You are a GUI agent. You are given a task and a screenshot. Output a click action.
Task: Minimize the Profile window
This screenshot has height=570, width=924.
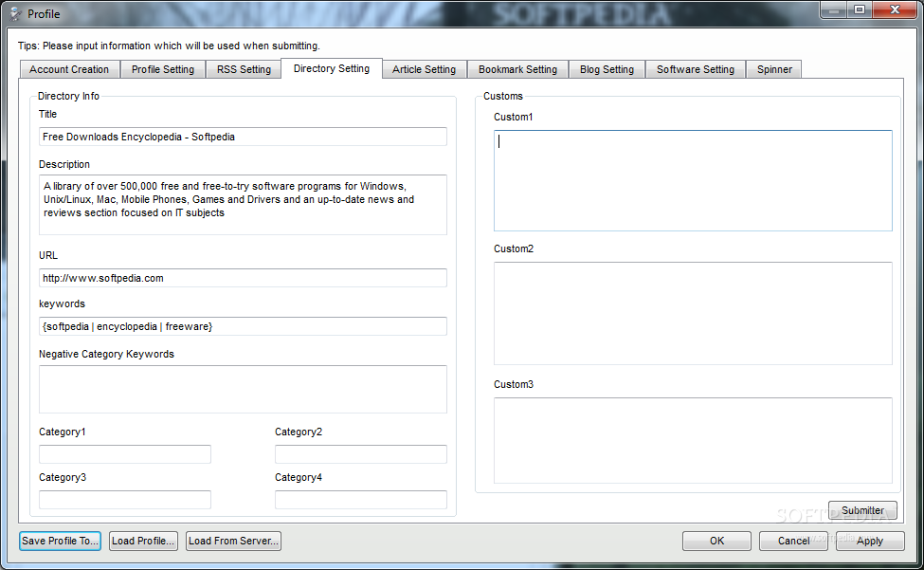833,10
